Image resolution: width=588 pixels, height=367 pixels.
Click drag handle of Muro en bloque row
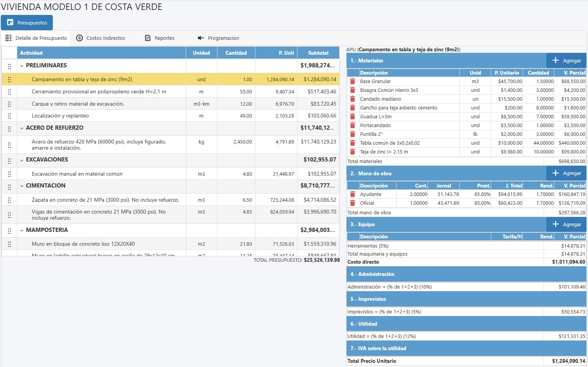click(x=9, y=244)
